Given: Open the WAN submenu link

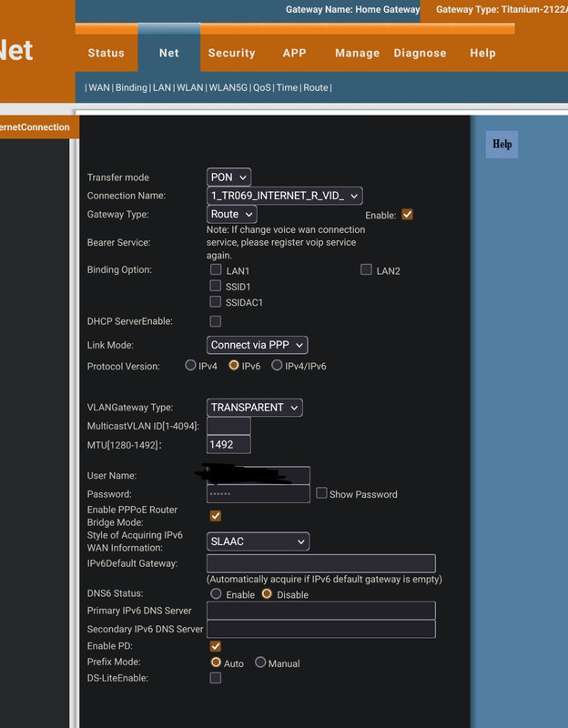Looking at the screenshot, I should click(x=99, y=87).
